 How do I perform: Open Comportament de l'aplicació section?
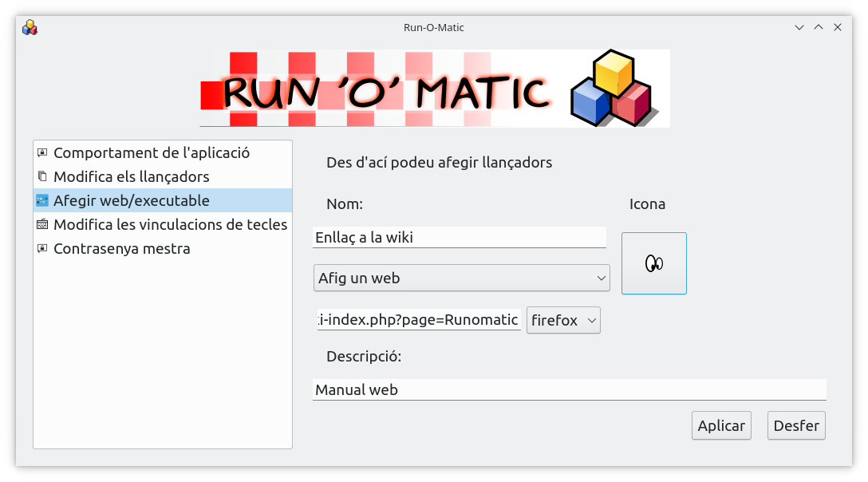[162, 153]
